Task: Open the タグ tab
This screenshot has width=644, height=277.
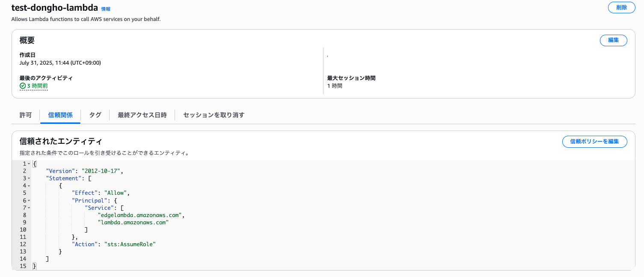Action: coord(95,115)
